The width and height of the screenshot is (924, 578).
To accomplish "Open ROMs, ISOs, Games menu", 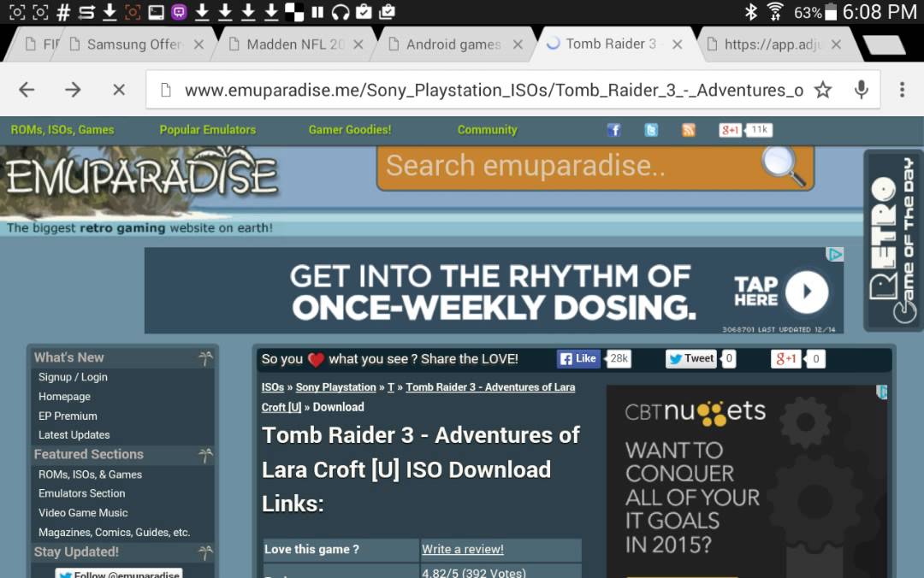I will [x=62, y=130].
